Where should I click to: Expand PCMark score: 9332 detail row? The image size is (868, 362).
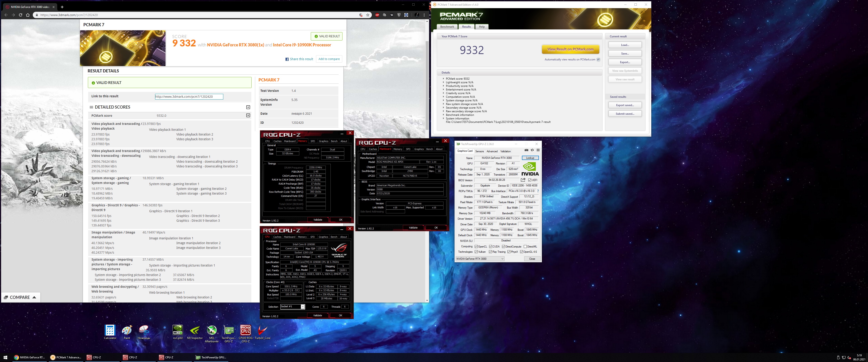point(443,79)
